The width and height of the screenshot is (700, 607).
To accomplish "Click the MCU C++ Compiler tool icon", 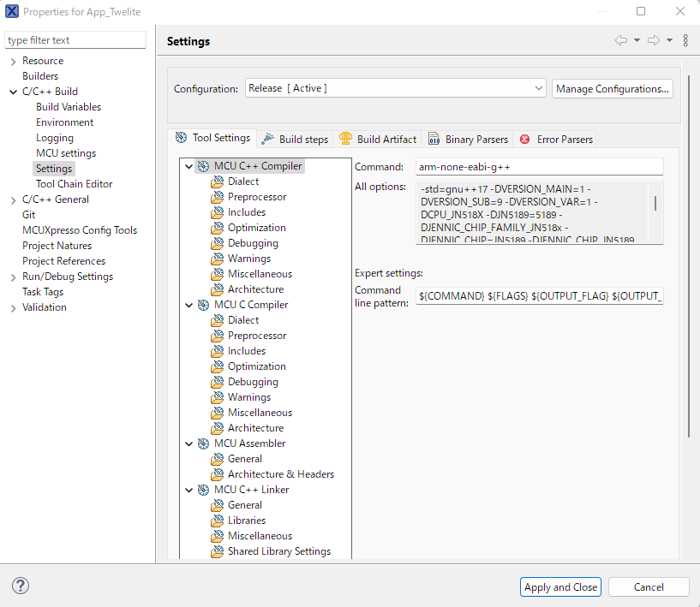I will 203,166.
